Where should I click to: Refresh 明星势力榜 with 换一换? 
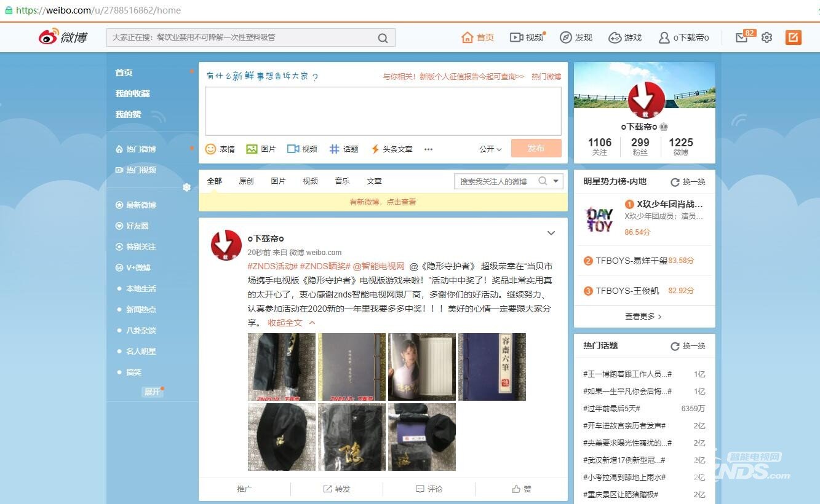(x=688, y=182)
